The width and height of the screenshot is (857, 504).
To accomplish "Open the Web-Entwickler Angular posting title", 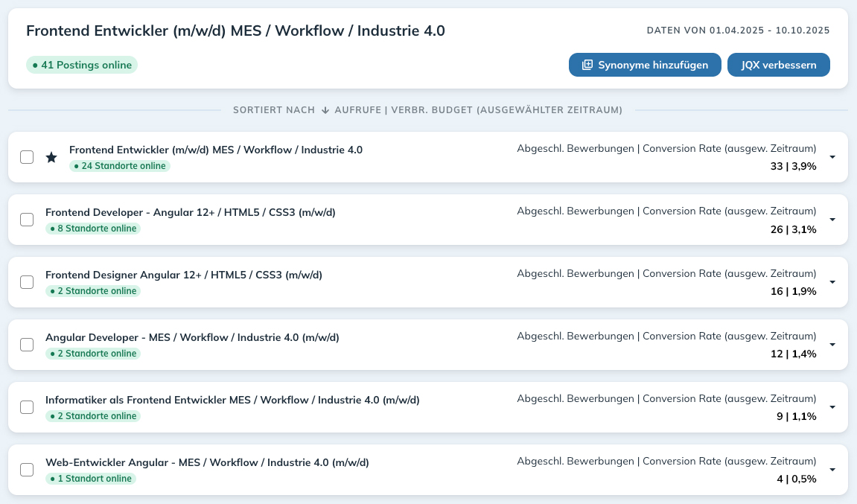I will tap(207, 462).
